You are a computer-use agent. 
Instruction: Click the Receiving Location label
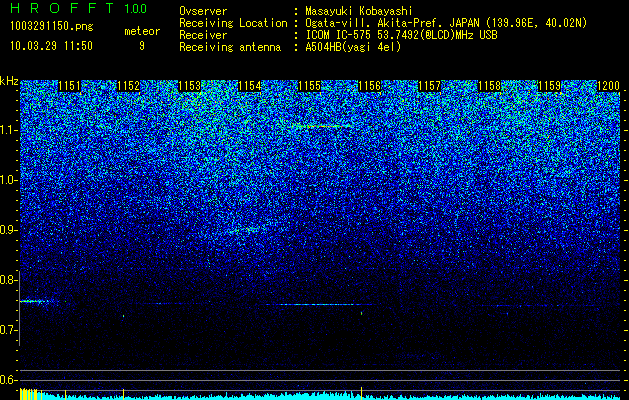(x=233, y=23)
